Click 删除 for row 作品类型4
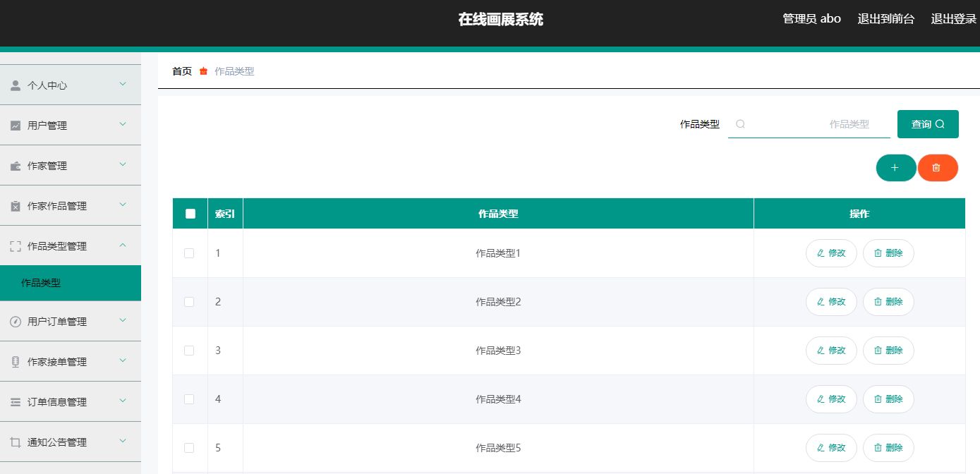The image size is (980, 474). click(x=888, y=399)
